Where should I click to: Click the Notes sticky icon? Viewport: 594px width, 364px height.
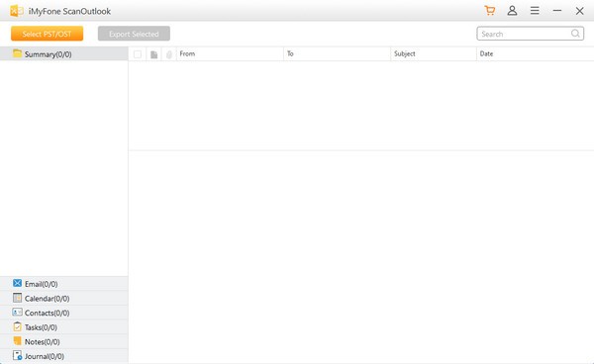click(17, 341)
